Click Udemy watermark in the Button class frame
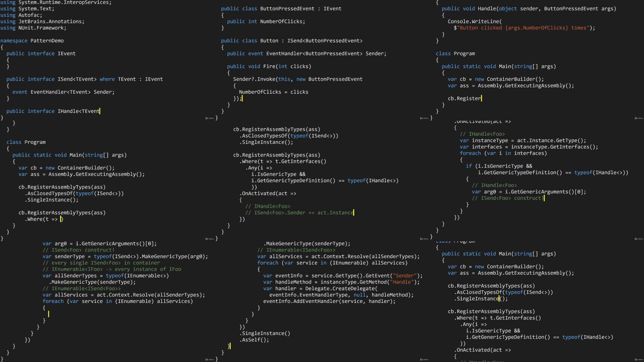Image resolution: width=644 pixels, height=362 pixels. tap(424, 118)
